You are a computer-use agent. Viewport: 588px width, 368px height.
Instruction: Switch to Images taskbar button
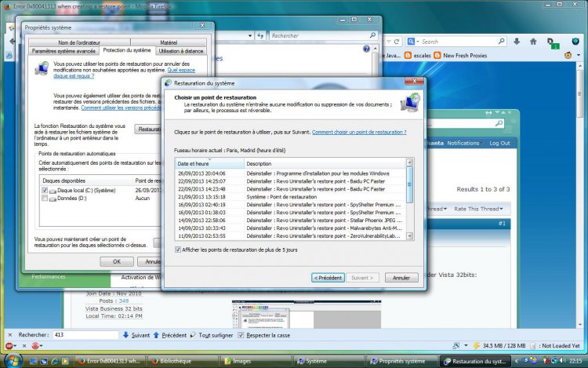[255, 361]
